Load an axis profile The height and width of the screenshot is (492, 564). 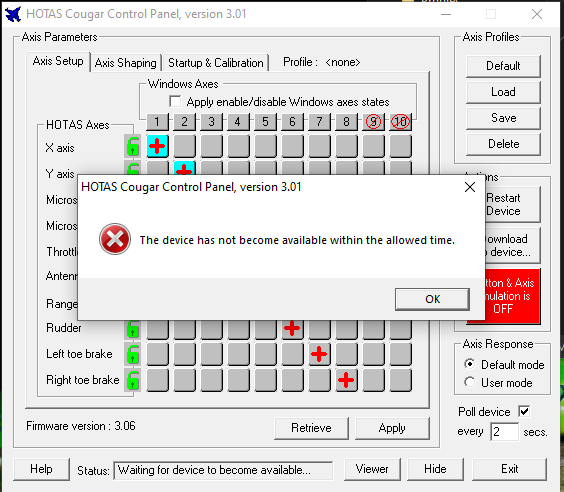503,92
